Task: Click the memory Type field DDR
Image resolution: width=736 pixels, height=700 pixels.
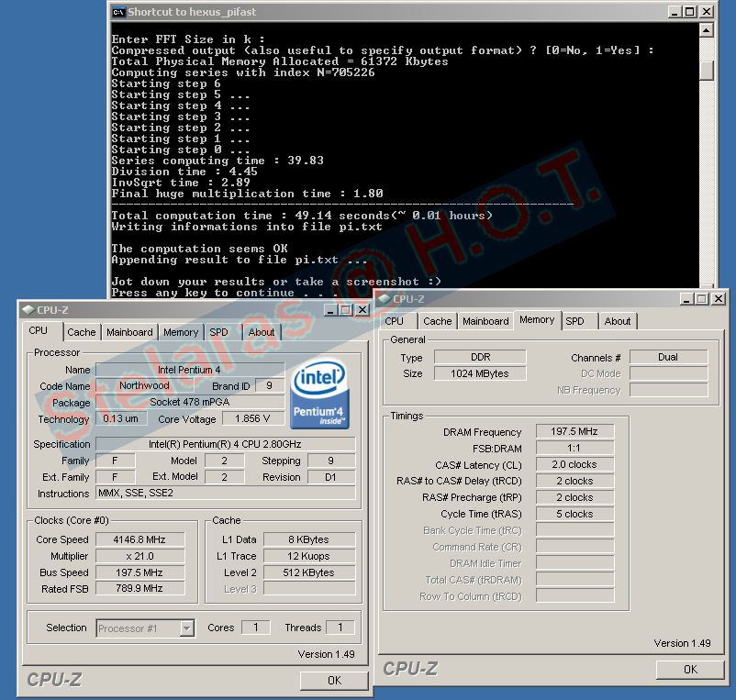Action: tap(480, 357)
